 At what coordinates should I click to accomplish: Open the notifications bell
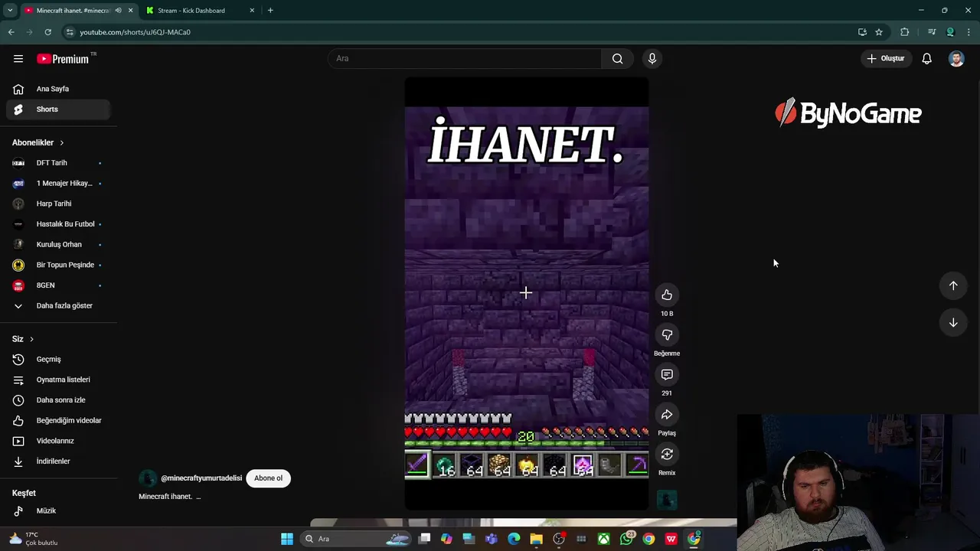[x=926, y=58]
